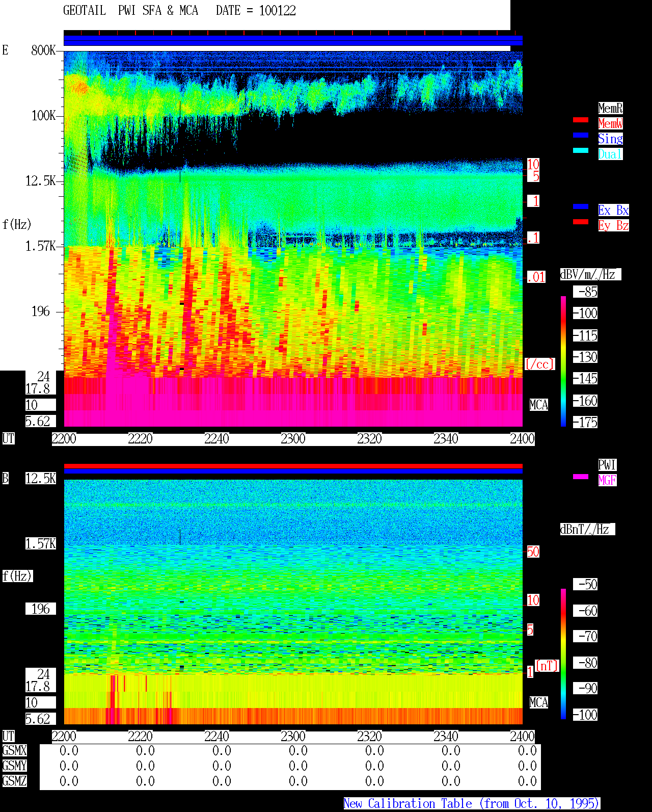Click the 'MGF' legend label
Image resolution: width=652 pixels, height=812 pixels.
tap(607, 480)
